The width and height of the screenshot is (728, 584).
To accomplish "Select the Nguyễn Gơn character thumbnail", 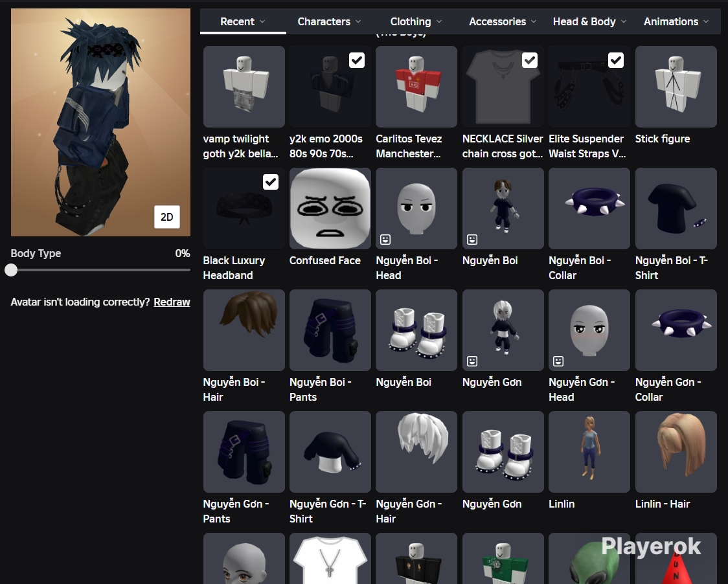I will 503,330.
